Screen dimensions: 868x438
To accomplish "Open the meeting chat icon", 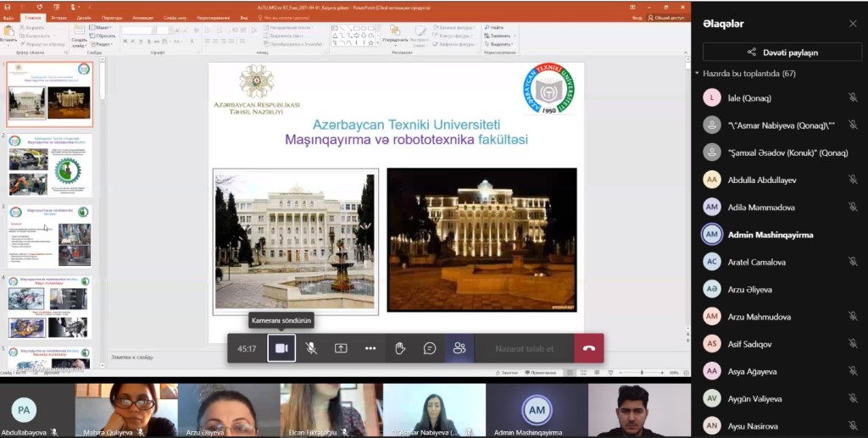I will 430,348.
